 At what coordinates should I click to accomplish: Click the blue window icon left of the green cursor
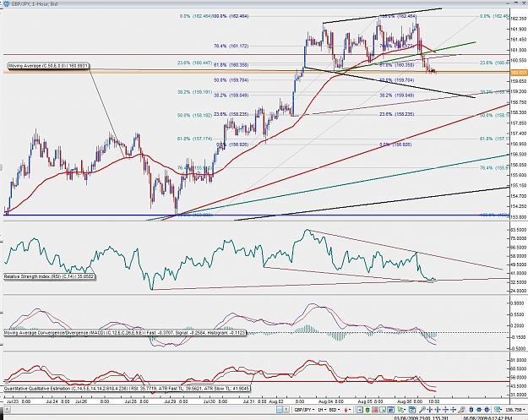(390, 410)
